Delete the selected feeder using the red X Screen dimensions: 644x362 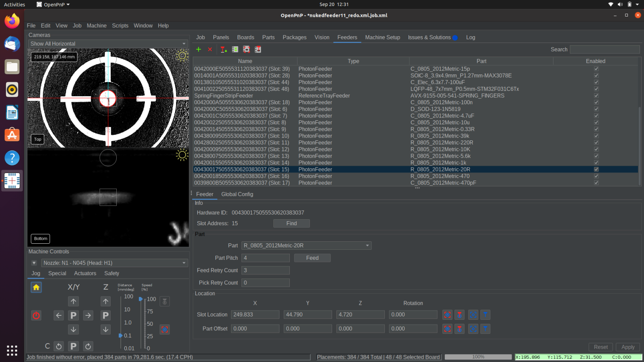pyautogui.click(x=210, y=49)
